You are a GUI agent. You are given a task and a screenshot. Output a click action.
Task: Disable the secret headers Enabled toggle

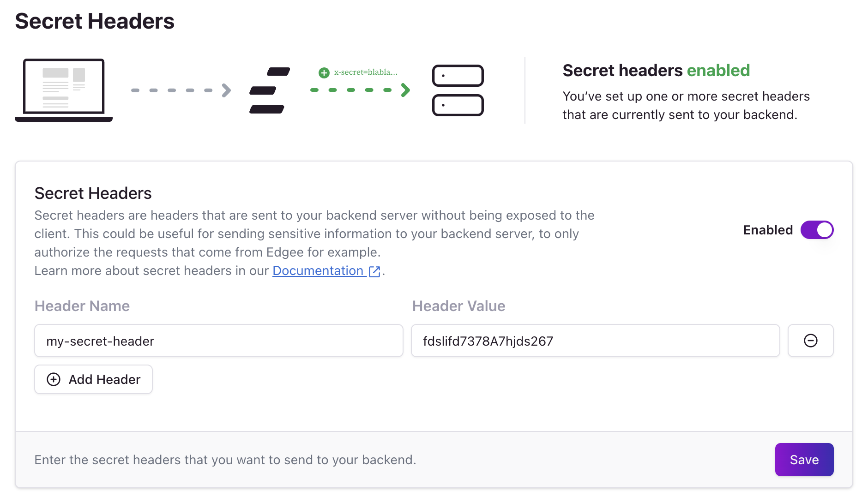[818, 230]
